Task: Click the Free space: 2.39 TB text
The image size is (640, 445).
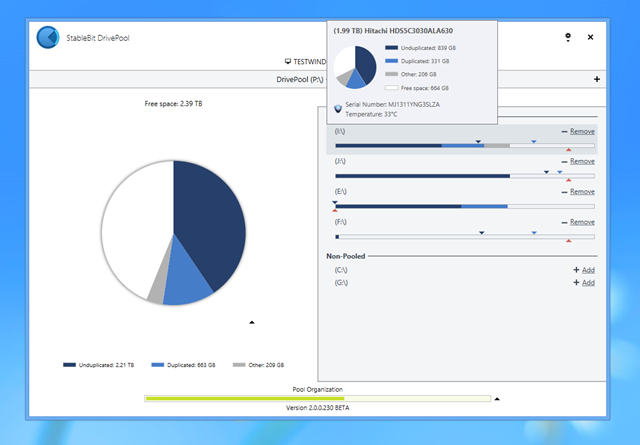Action: [173, 104]
